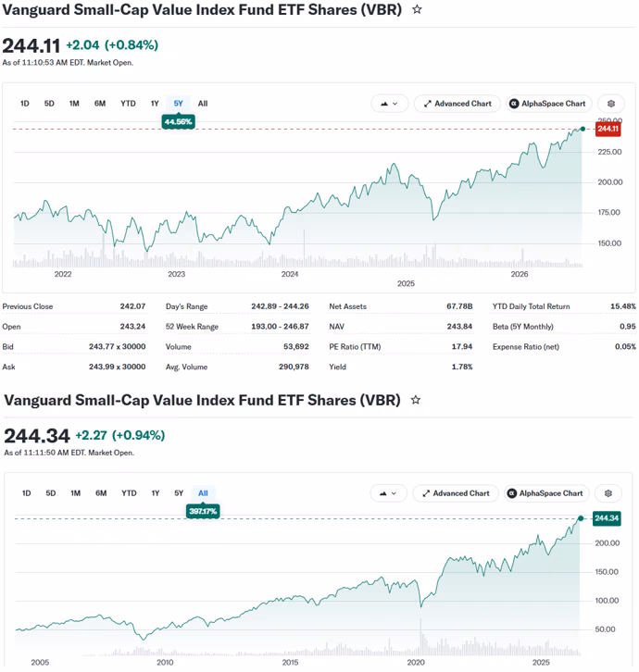The height and width of the screenshot is (672, 639).
Task: Open AlphaSpace Chart from upper chart
Action: click(x=548, y=104)
